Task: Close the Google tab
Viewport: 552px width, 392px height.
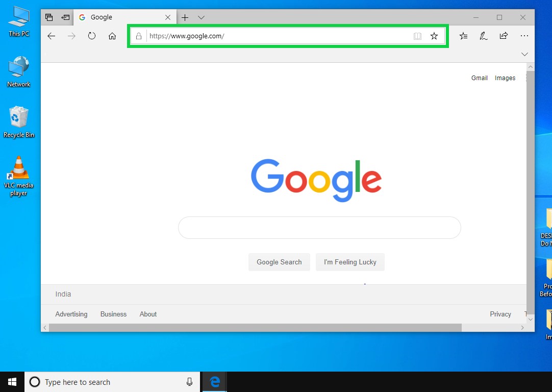Action: point(168,17)
